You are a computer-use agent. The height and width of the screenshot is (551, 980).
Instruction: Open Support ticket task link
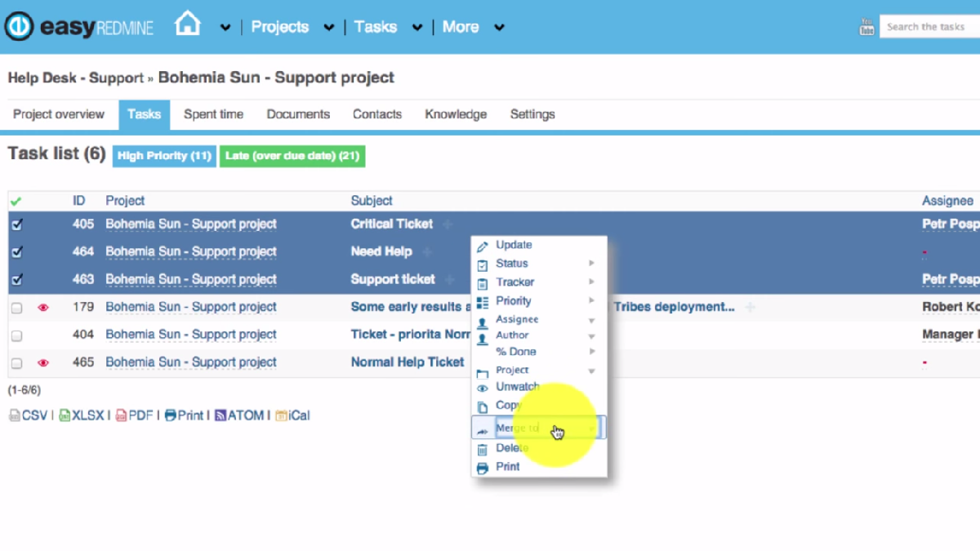click(393, 279)
